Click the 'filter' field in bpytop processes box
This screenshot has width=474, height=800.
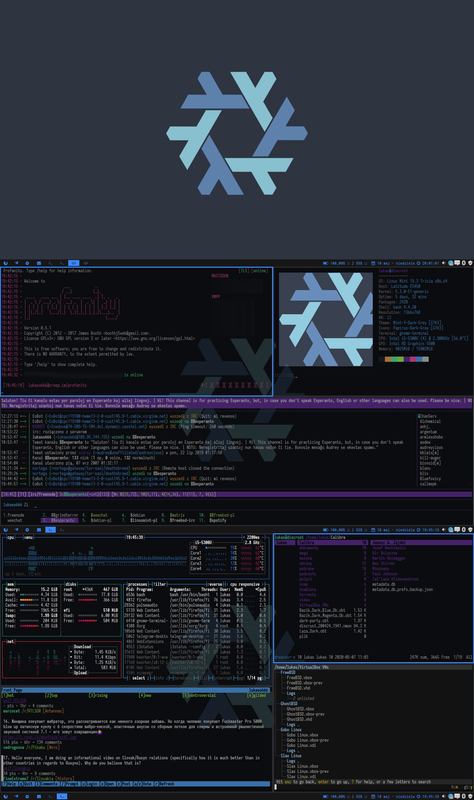coord(160,584)
